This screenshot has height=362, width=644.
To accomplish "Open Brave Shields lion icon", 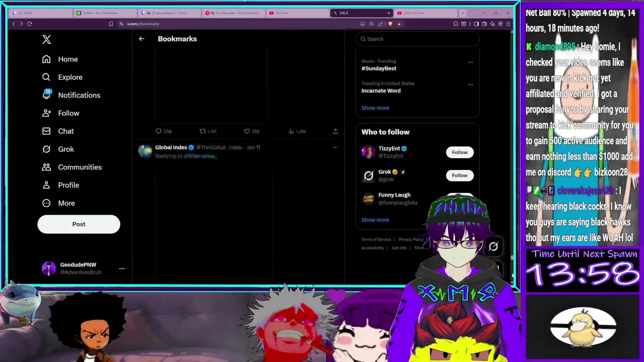I will (390, 24).
